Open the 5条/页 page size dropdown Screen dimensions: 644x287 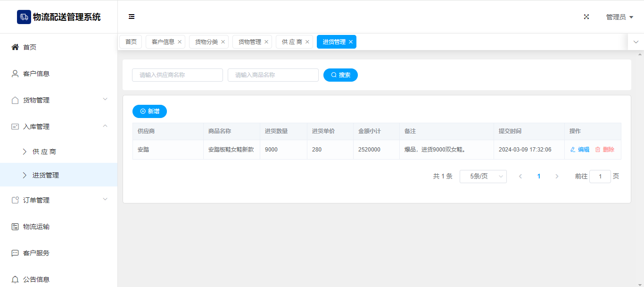click(483, 177)
